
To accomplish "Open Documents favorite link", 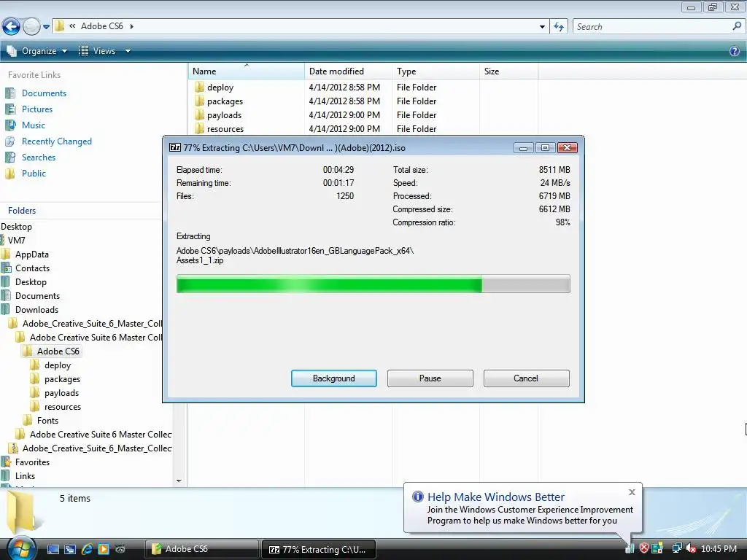I will 44,93.
